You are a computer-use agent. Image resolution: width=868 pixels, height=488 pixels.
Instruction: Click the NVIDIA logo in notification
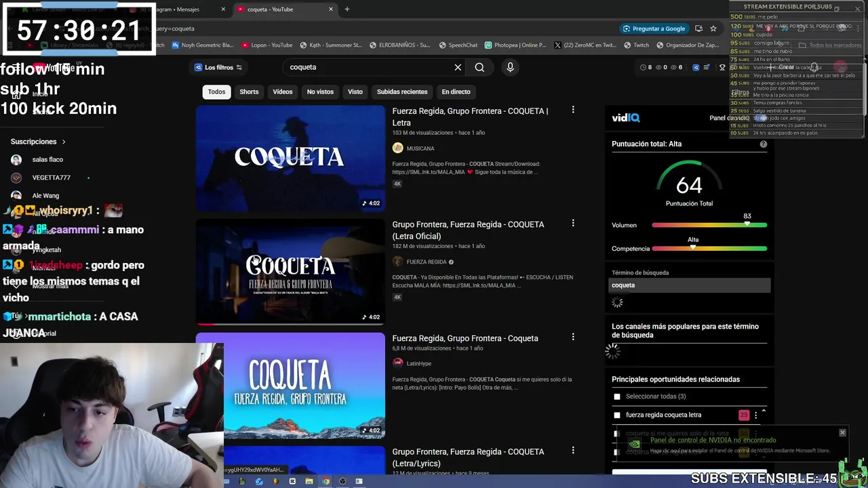pyautogui.click(x=634, y=445)
